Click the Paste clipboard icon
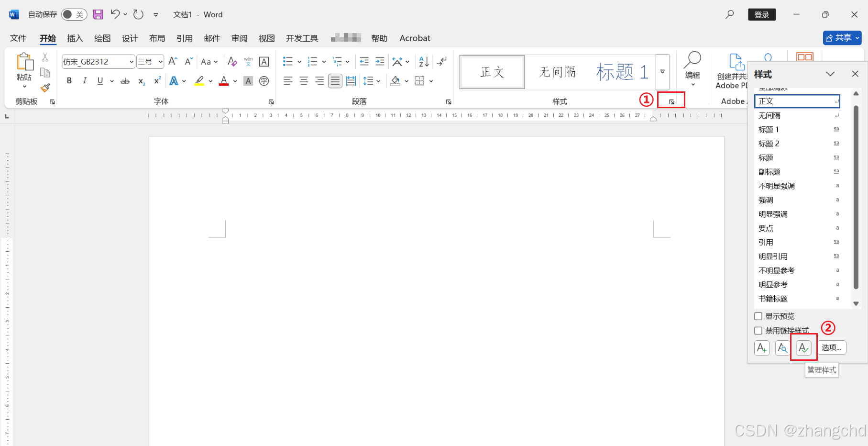The image size is (868, 446). coord(24,62)
